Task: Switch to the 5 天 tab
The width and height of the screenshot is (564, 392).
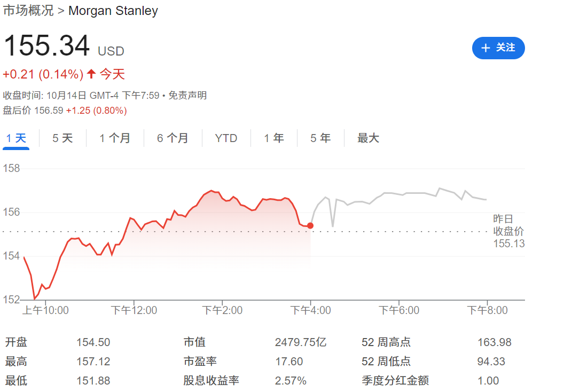Action: (x=62, y=138)
